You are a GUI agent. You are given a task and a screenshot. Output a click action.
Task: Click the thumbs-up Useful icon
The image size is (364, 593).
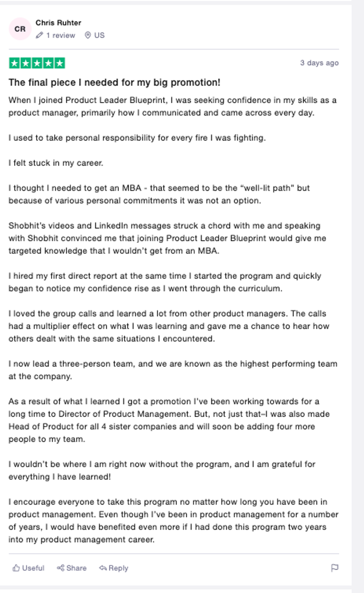17,568
